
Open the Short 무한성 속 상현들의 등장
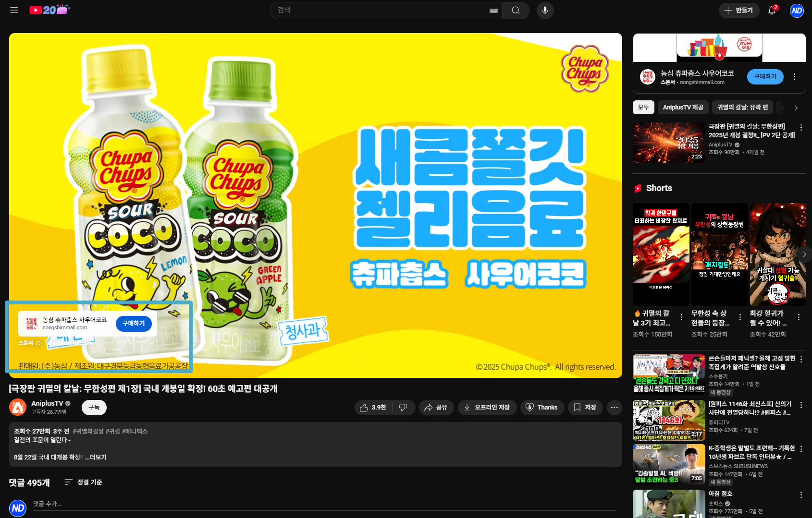click(x=719, y=254)
